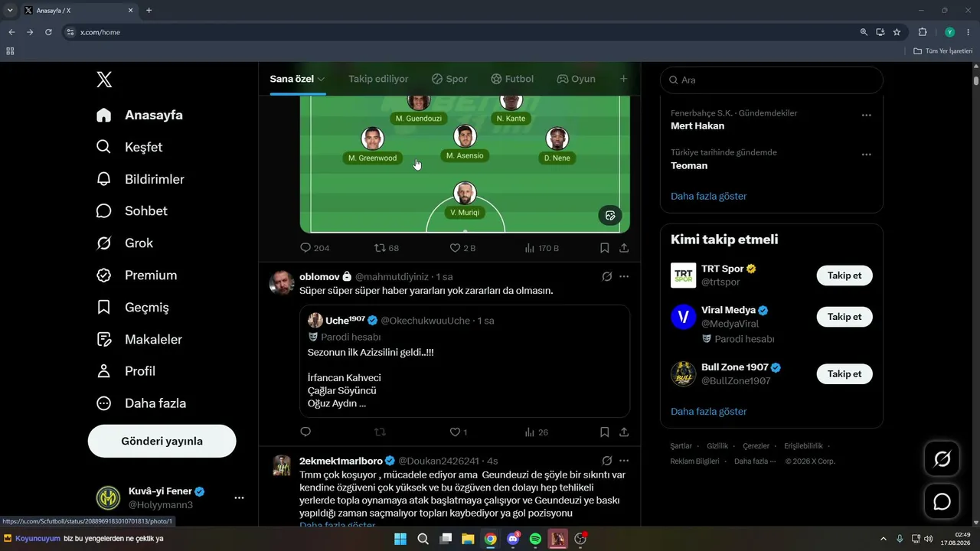Reply to oblomov's post
Screen dimensions: 980x551
pyautogui.click(x=305, y=432)
